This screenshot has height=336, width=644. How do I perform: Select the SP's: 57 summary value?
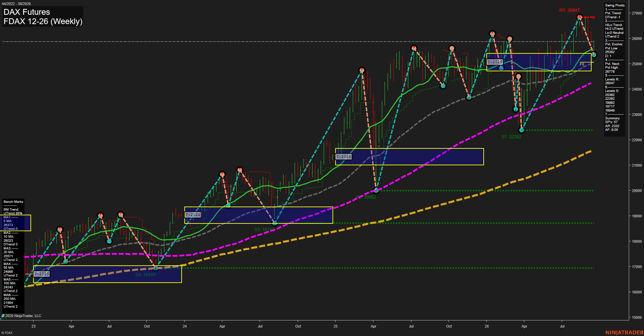611,122
